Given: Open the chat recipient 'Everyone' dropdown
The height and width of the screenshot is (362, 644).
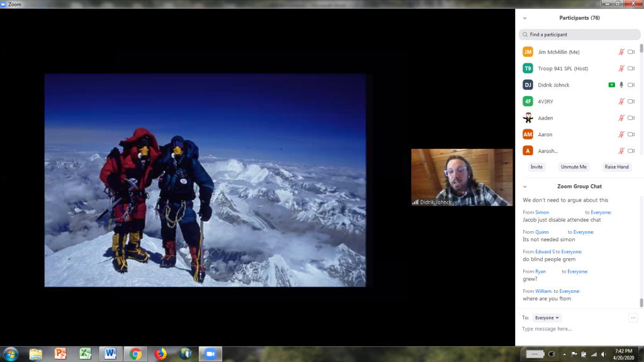Looking at the screenshot, I should pyautogui.click(x=547, y=318).
